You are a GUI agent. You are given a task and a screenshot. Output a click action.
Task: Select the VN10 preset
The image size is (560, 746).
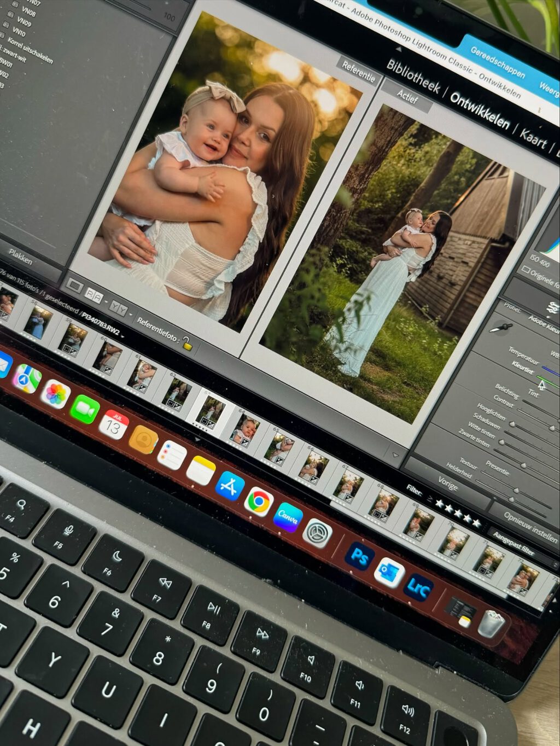19,32
